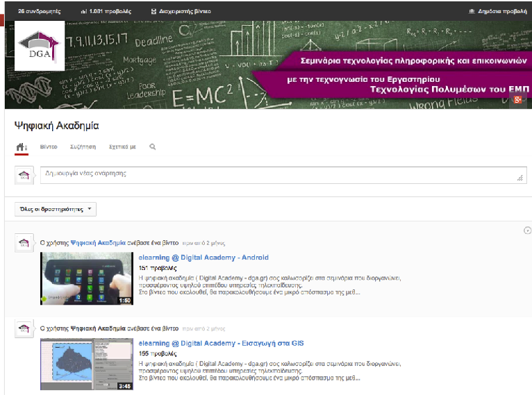The image size is (532, 395).
Task: Open the Google+ icon on banner
Action: coord(517,100)
